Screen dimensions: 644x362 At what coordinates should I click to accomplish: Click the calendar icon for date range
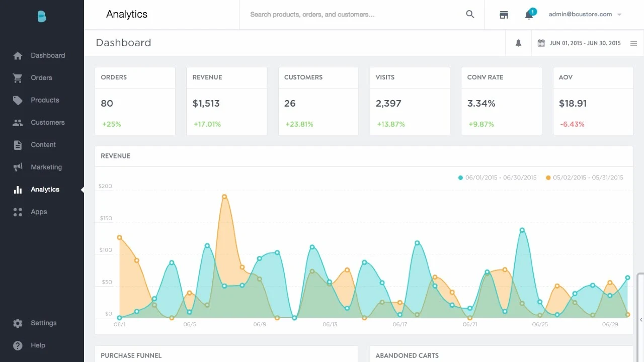(x=541, y=43)
